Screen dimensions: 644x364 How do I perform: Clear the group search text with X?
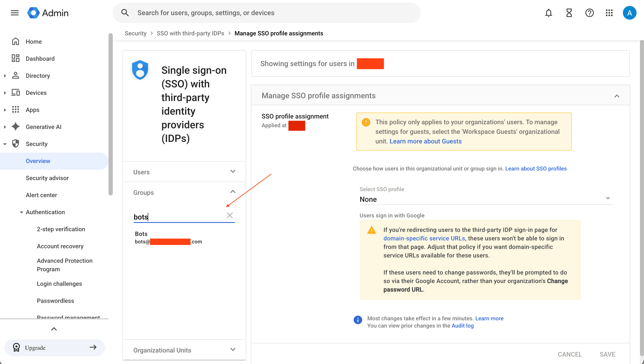point(230,215)
